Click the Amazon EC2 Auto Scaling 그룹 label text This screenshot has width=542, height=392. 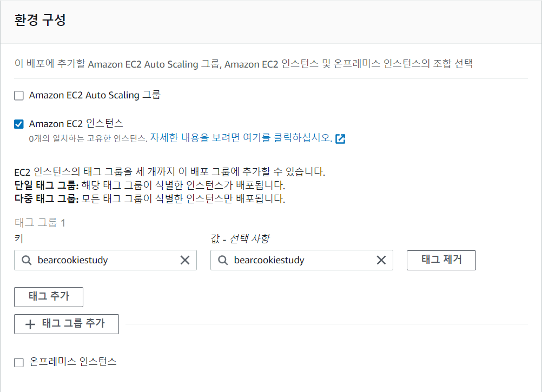tap(95, 95)
